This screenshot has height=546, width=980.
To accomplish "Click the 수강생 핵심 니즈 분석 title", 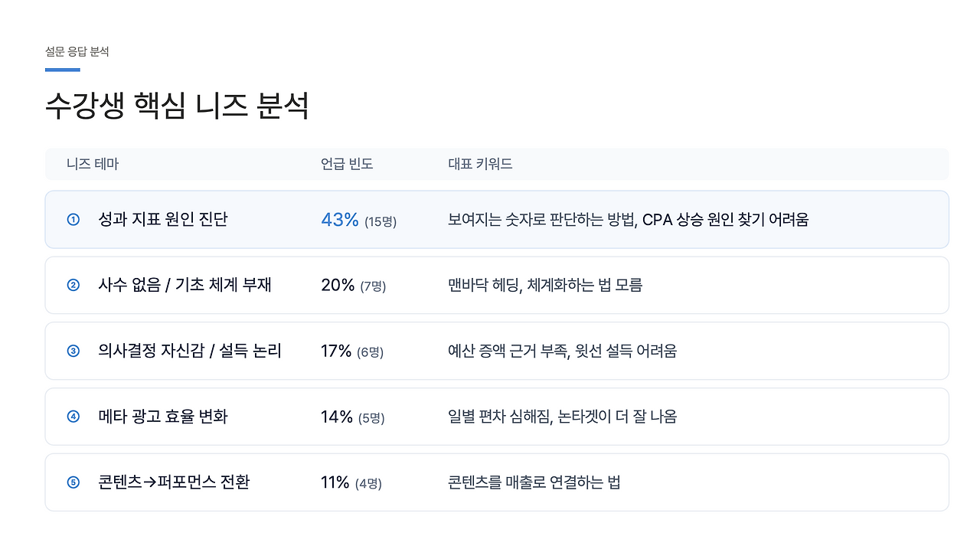I will pyautogui.click(x=177, y=105).
